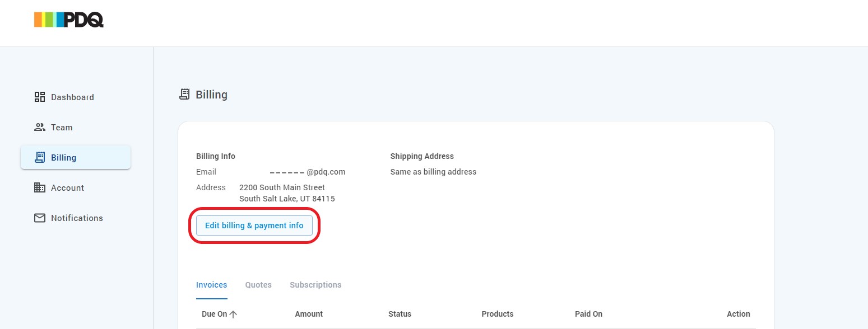
Task: Click the PDQ logo
Action: pyautogui.click(x=68, y=19)
